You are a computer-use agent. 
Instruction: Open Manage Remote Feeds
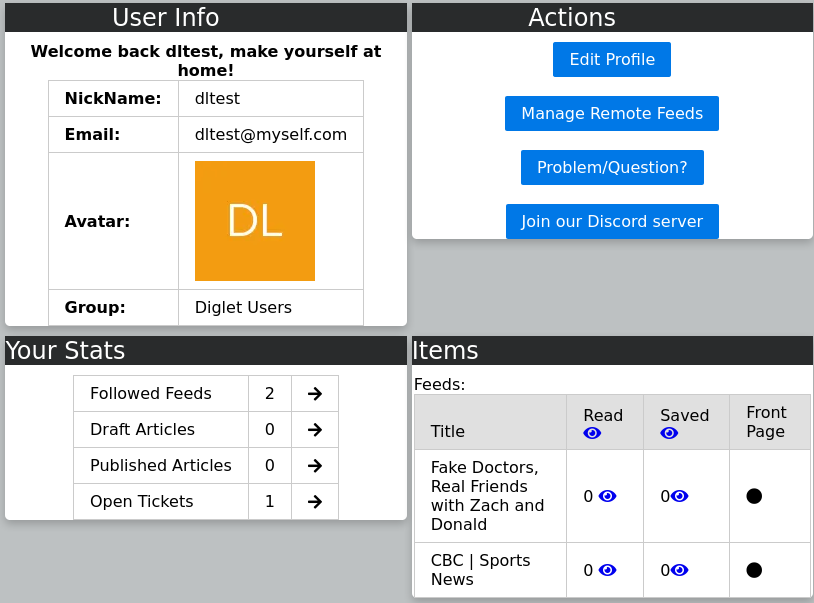pyautogui.click(x=611, y=114)
